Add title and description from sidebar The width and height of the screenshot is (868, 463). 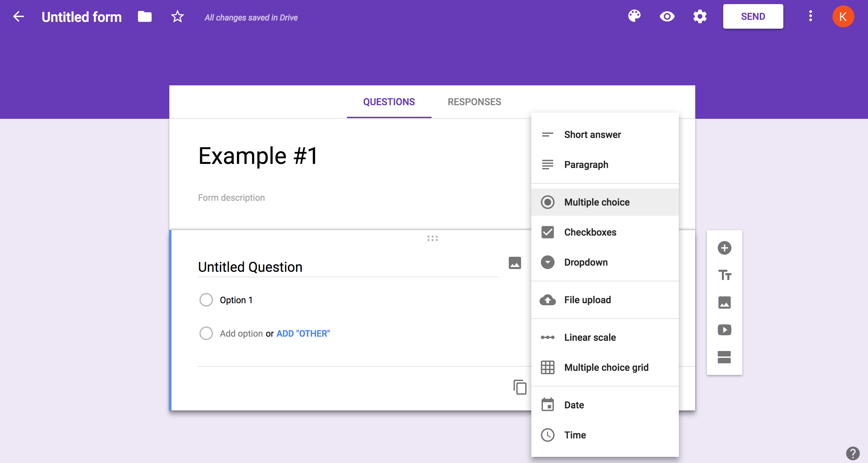pyautogui.click(x=725, y=275)
